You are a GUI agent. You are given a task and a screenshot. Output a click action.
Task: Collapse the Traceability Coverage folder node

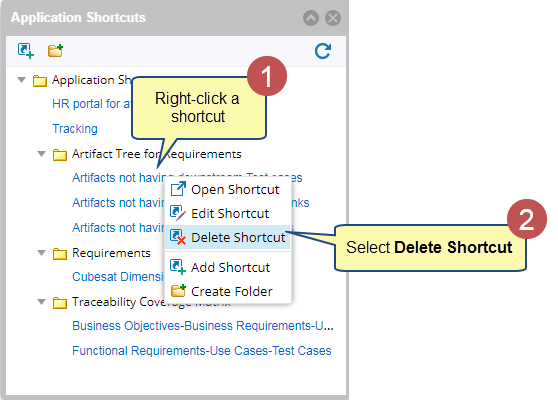pos(42,302)
